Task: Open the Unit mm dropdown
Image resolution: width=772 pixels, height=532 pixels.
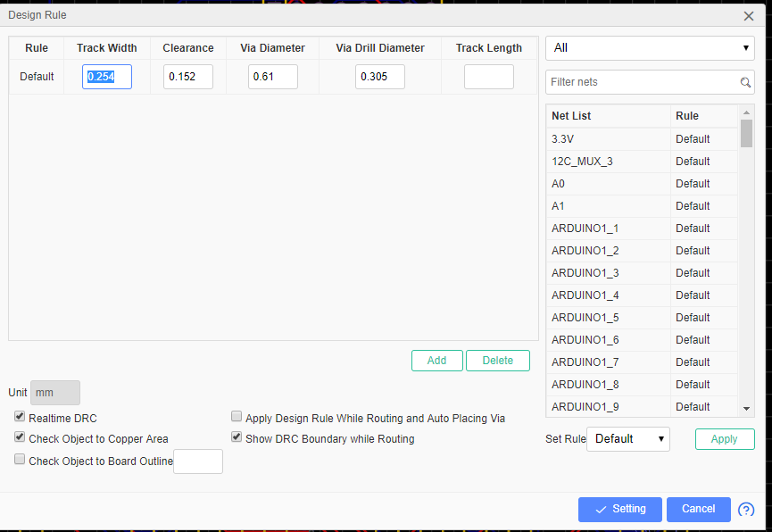Action: point(55,393)
